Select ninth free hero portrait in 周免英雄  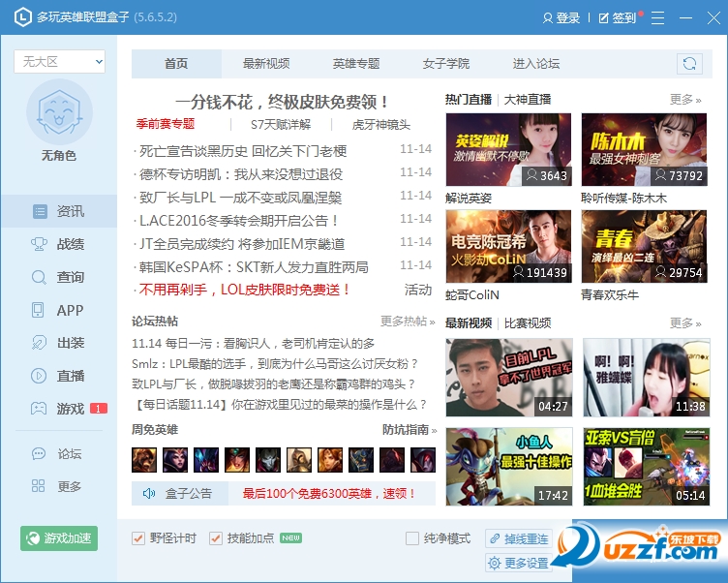(392, 460)
